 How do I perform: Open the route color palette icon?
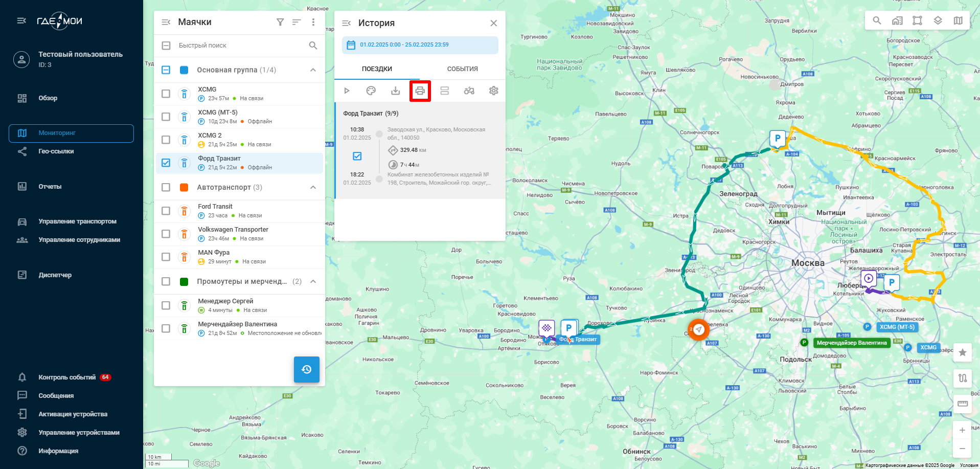[x=371, y=91]
